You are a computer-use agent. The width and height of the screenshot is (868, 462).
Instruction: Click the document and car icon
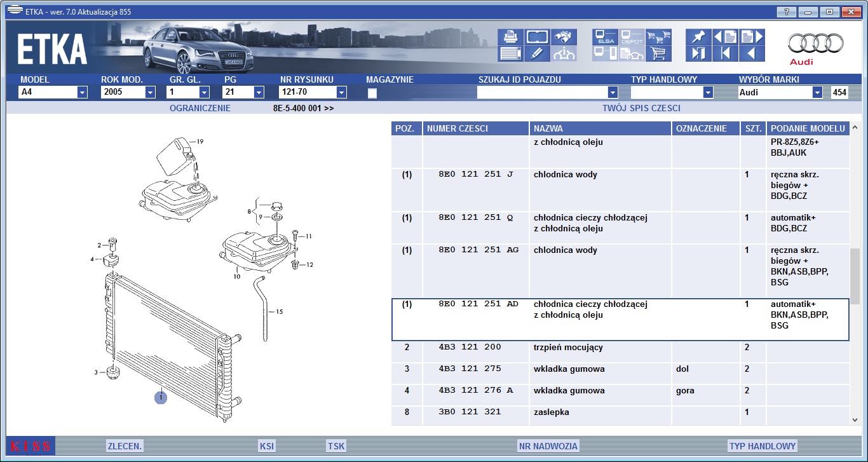click(x=632, y=53)
